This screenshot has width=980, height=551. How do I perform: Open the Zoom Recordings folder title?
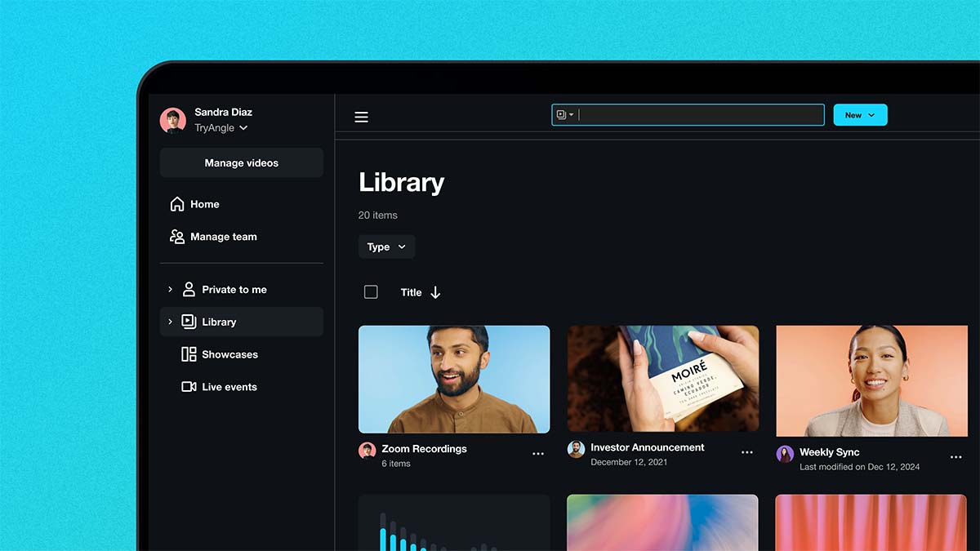tap(424, 448)
